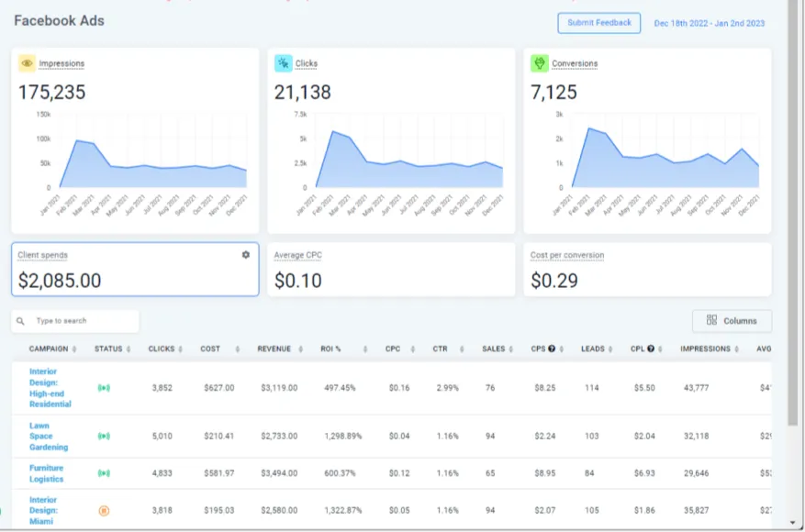This screenshot has width=805, height=532.
Task: Click the Clicks cursor icon
Action: tap(283, 63)
